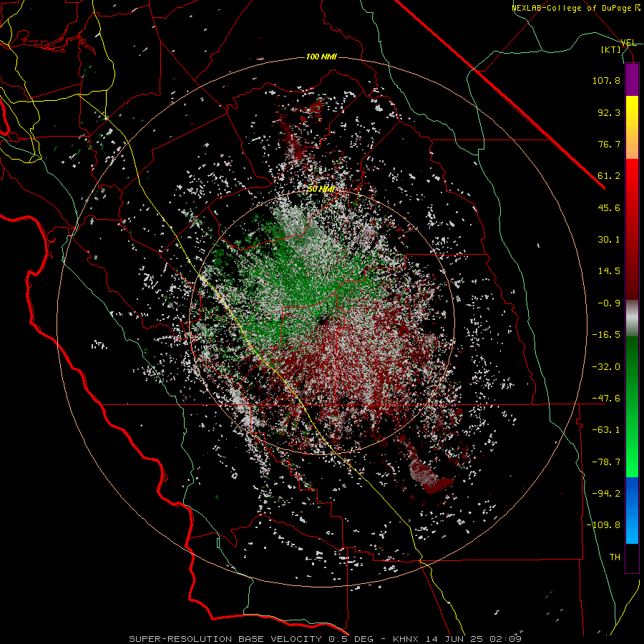Click the -32.0 velocity scale value

coord(606,366)
